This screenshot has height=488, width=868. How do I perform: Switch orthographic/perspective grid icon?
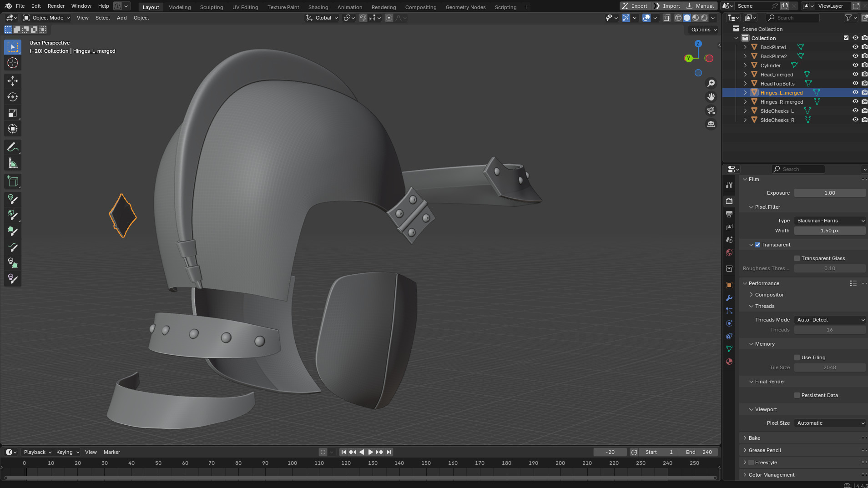pyautogui.click(x=711, y=124)
